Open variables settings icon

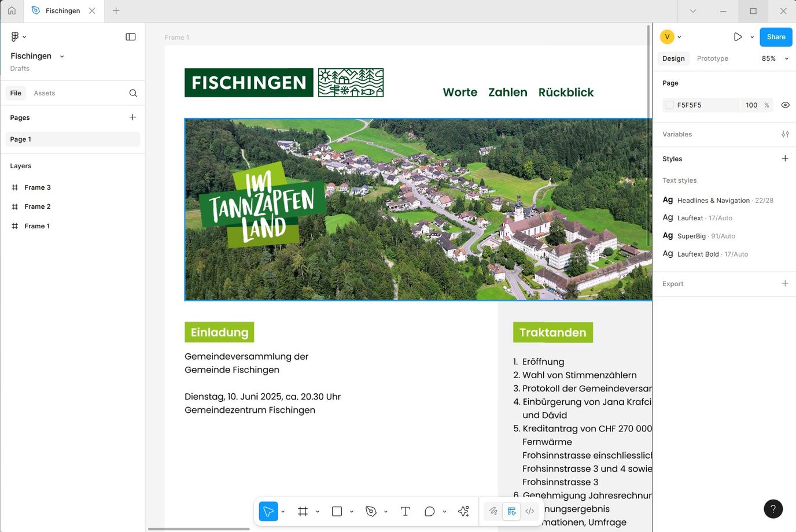(x=785, y=134)
